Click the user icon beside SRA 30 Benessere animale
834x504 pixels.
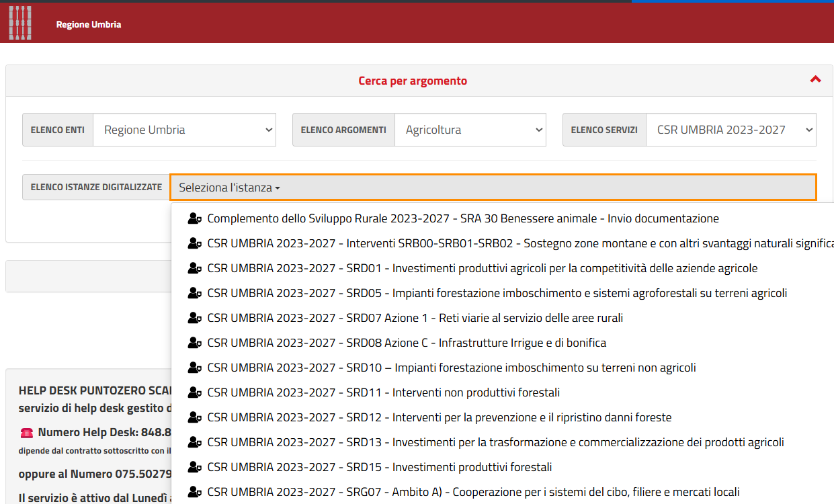195,218
